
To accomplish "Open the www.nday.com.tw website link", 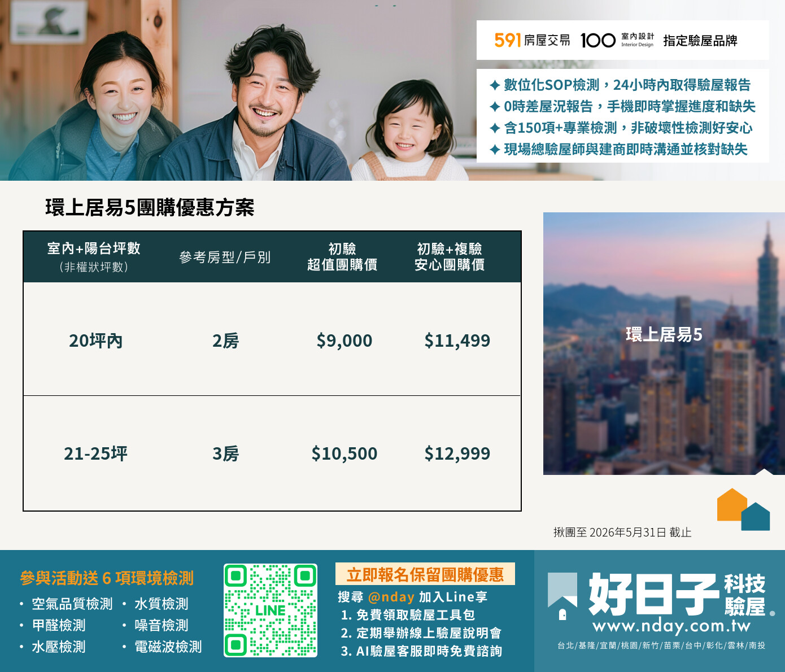I will tap(671, 626).
